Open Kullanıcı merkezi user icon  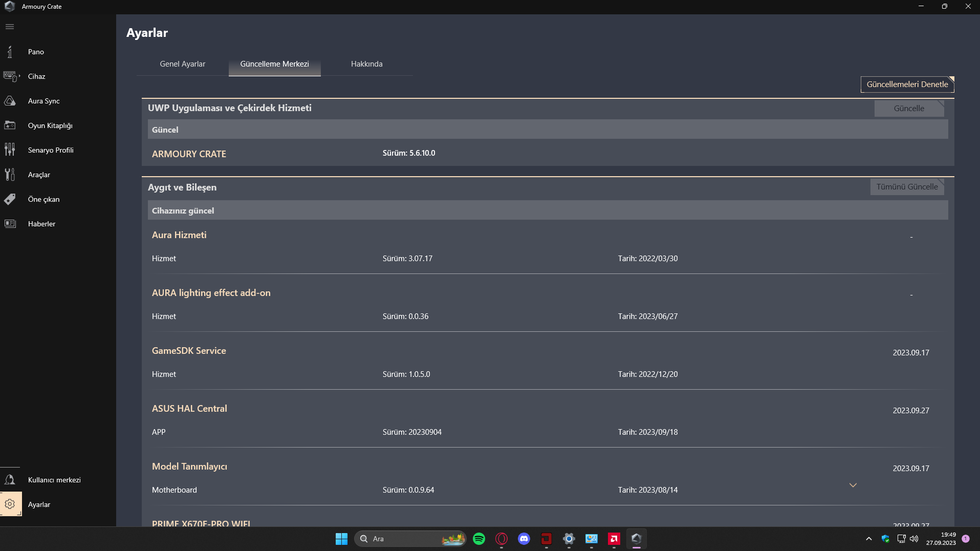(x=10, y=480)
